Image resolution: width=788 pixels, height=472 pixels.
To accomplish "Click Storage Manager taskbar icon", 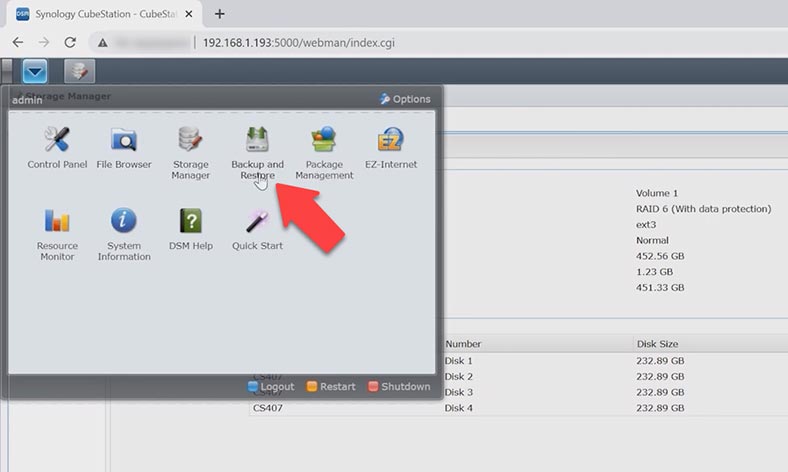I will click(79, 71).
